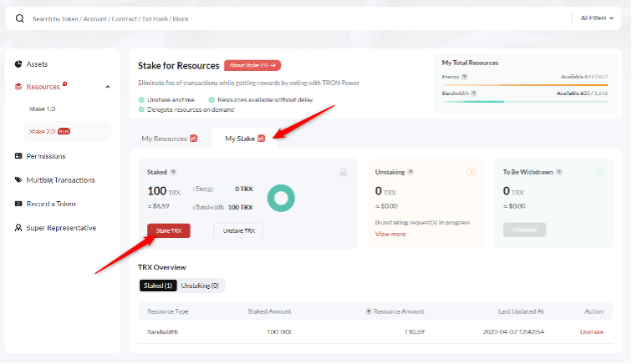Click the Record a Token icon
Screen dimensions: 632x364
point(18,204)
